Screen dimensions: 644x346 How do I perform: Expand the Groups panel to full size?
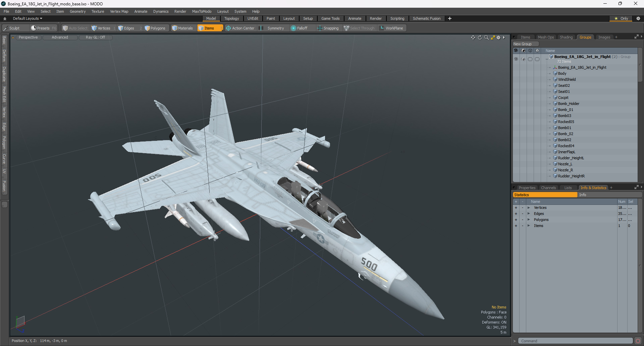(x=636, y=37)
